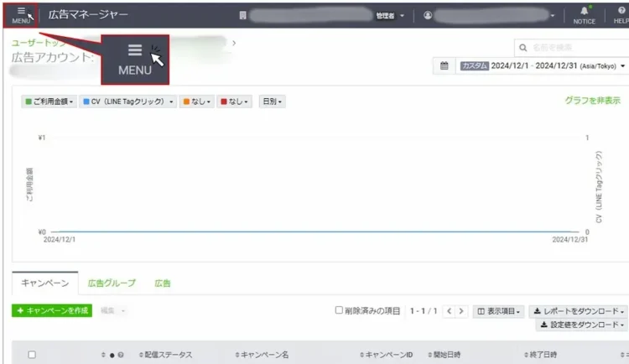
Task: Open the ご利用金額 metric dropdown
Action: click(49, 101)
